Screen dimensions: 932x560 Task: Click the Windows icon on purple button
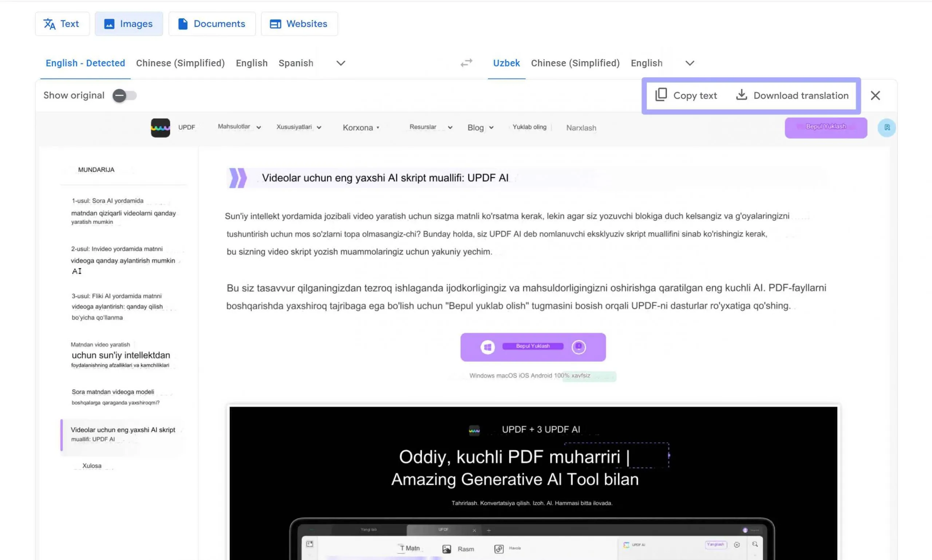(487, 347)
